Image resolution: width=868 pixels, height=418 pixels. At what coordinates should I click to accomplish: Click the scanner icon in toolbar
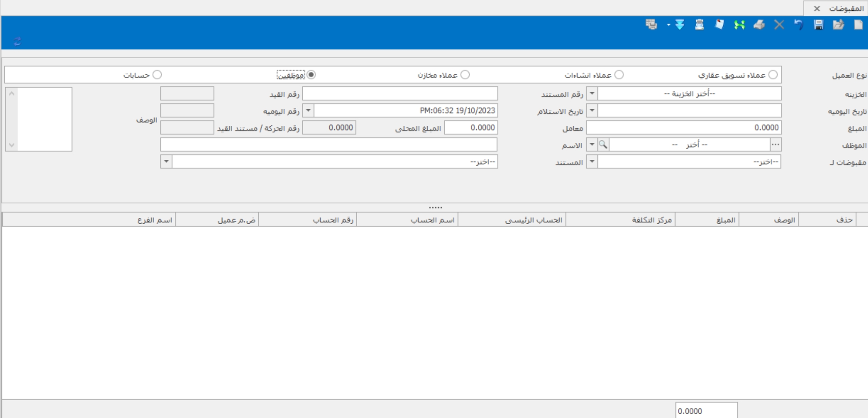point(699,25)
